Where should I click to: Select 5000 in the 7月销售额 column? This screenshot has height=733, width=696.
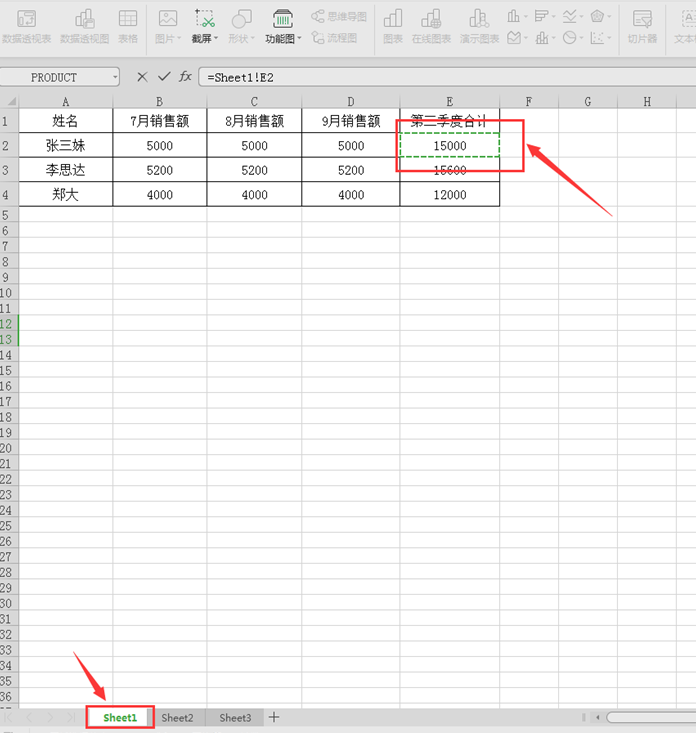point(159,145)
